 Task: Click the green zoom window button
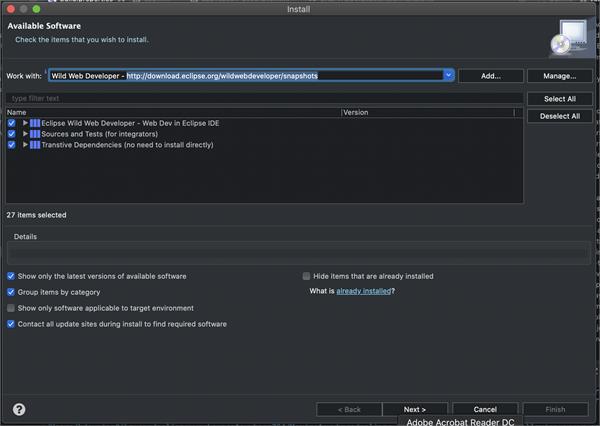[36, 9]
